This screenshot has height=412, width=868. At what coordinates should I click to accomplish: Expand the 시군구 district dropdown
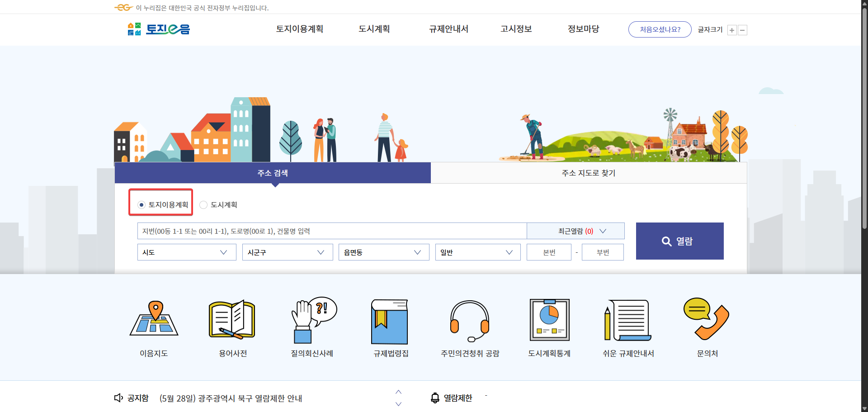point(288,252)
